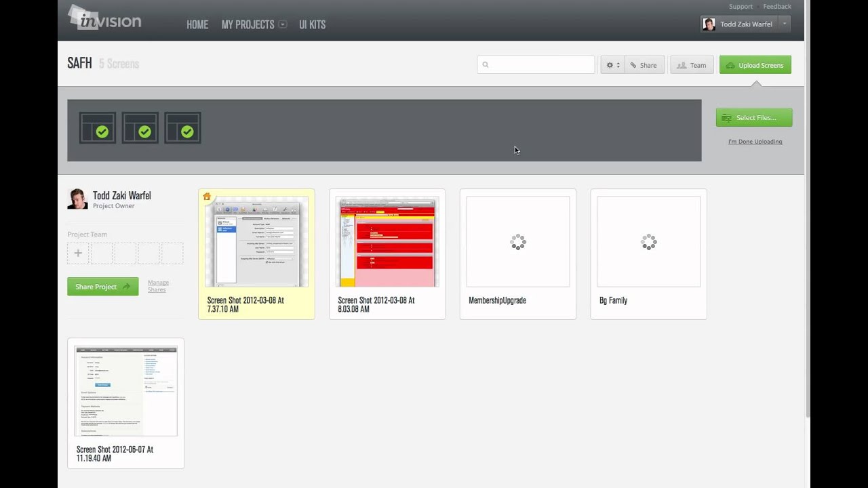Click the second uploaded file icon

(x=140, y=127)
